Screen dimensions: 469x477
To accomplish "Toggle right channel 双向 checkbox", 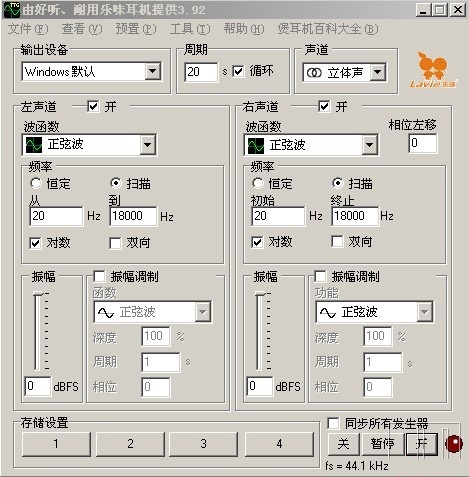I will click(x=337, y=241).
